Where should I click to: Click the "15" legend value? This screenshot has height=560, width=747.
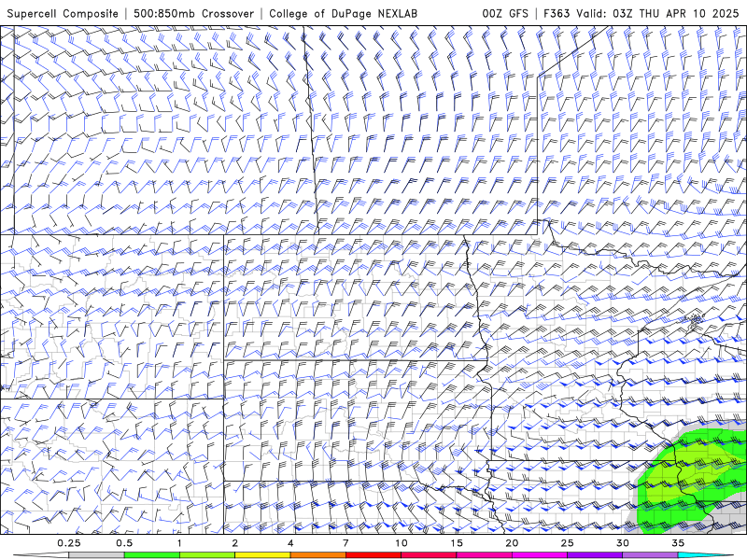pyautogui.click(x=457, y=543)
